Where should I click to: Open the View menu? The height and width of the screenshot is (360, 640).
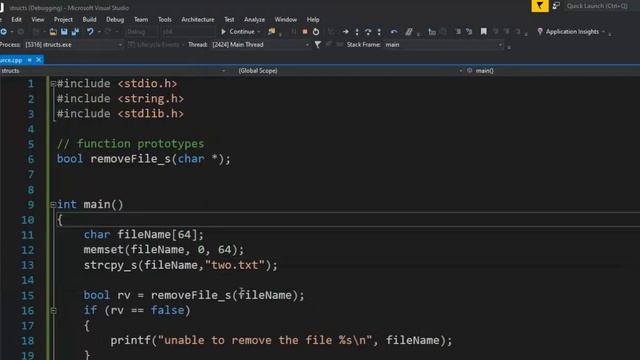tap(38, 19)
